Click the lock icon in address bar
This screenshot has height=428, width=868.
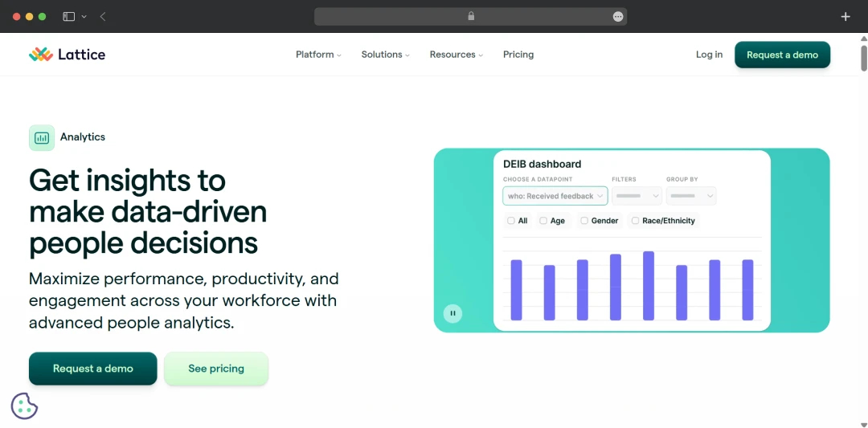[471, 17]
